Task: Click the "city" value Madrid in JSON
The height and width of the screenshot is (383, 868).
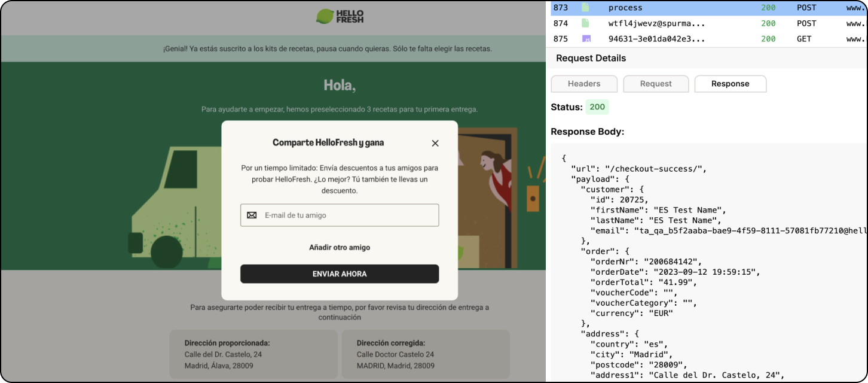Action: (653, 355)
